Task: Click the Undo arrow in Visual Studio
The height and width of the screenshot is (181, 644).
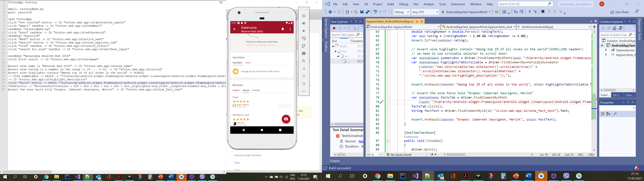Action: [375, 12]
